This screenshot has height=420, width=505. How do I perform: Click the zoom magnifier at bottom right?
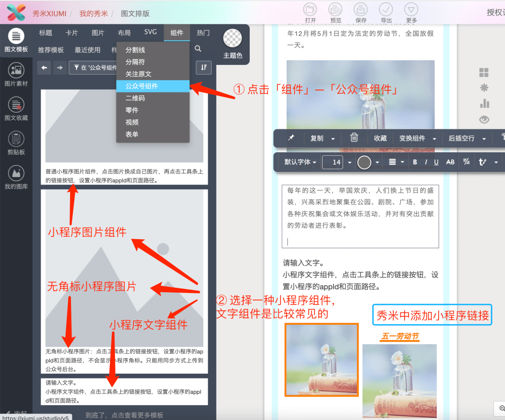[x=501, y=408]
